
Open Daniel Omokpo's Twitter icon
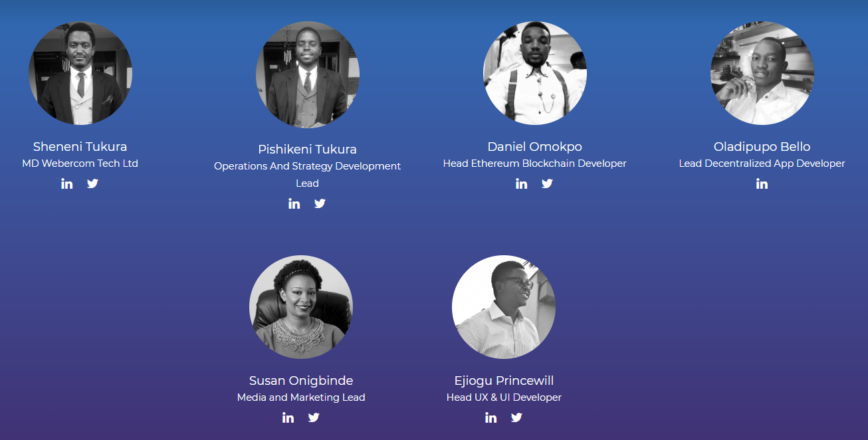pyautogui.click(x=547, y=183)
